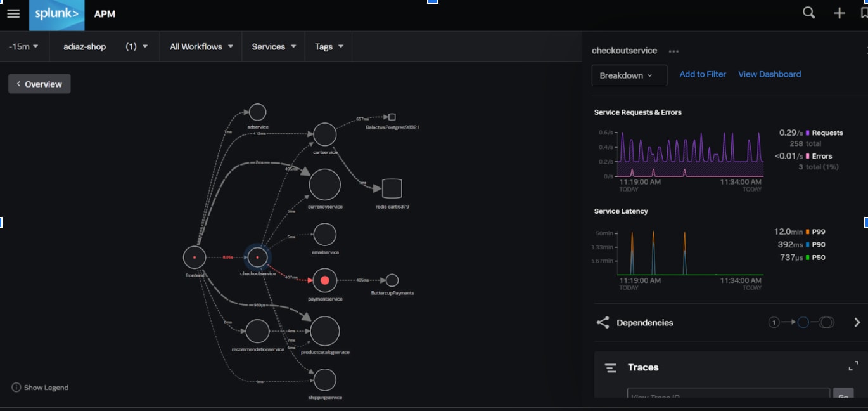This screenshot has width=868, height=411.
Task: Select the recommendationservice node
Action: 257,331
